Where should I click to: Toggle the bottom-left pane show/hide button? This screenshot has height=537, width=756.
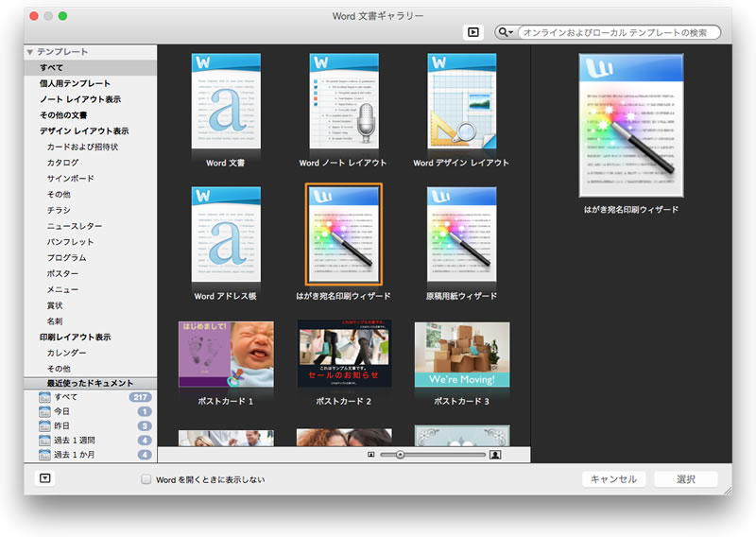[x=44, y=478]
